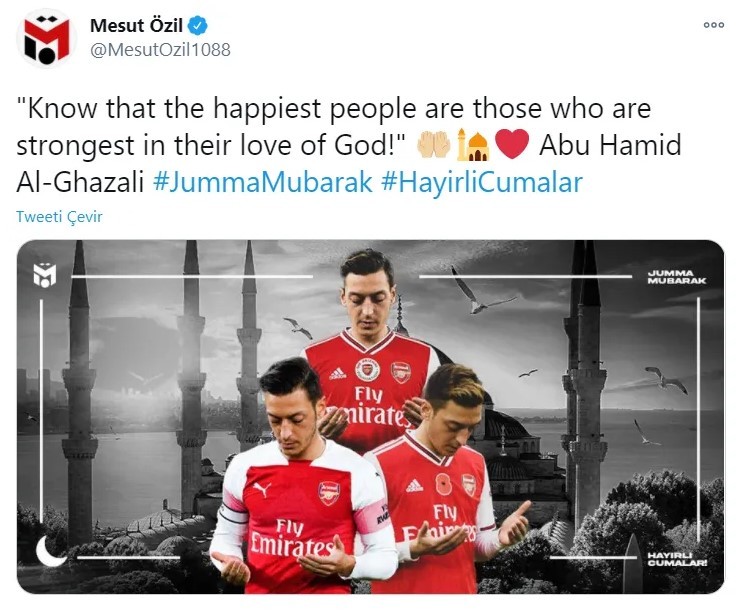The image size is (751, 611).
Task: Open the @MesutOzil1088 handle link
Action: click(x=160, y=49)
